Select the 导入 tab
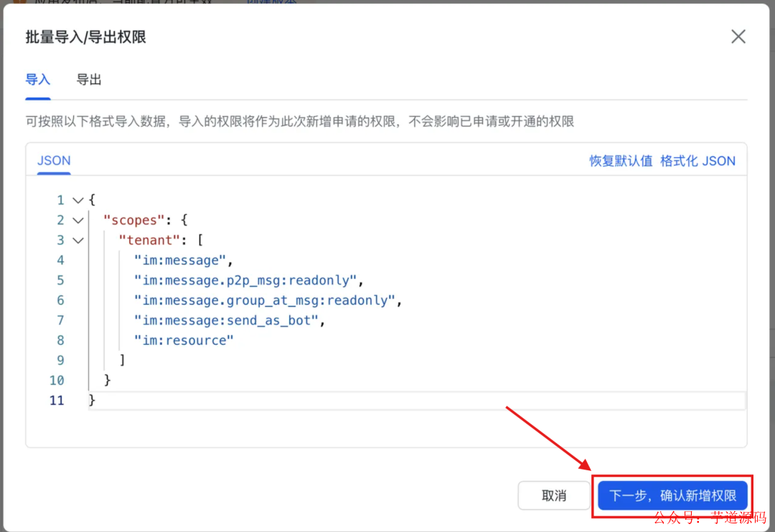The height and width of the screenshot is (532, 775). (x=37, y=80)
